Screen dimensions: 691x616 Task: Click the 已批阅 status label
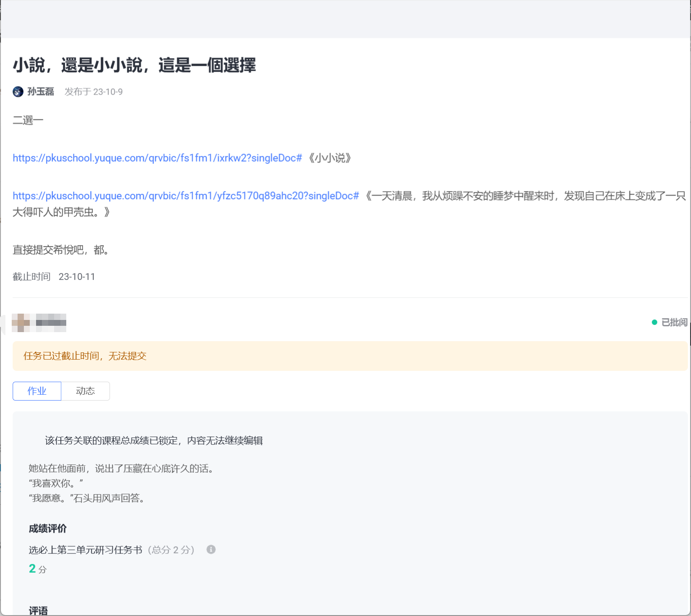(x=674, y=322)
